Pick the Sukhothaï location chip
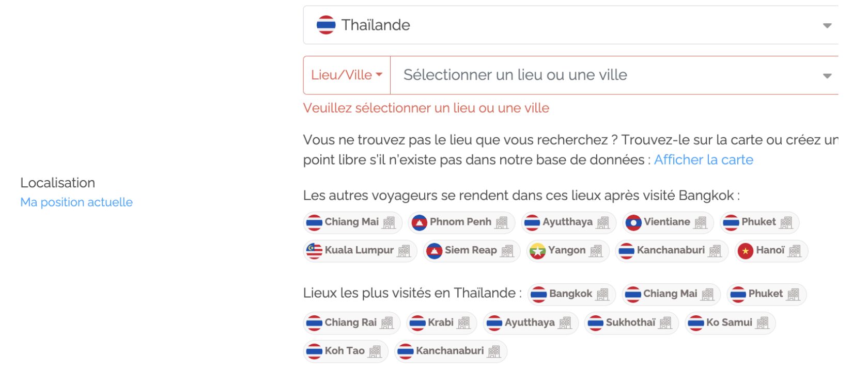 point(631,323)
